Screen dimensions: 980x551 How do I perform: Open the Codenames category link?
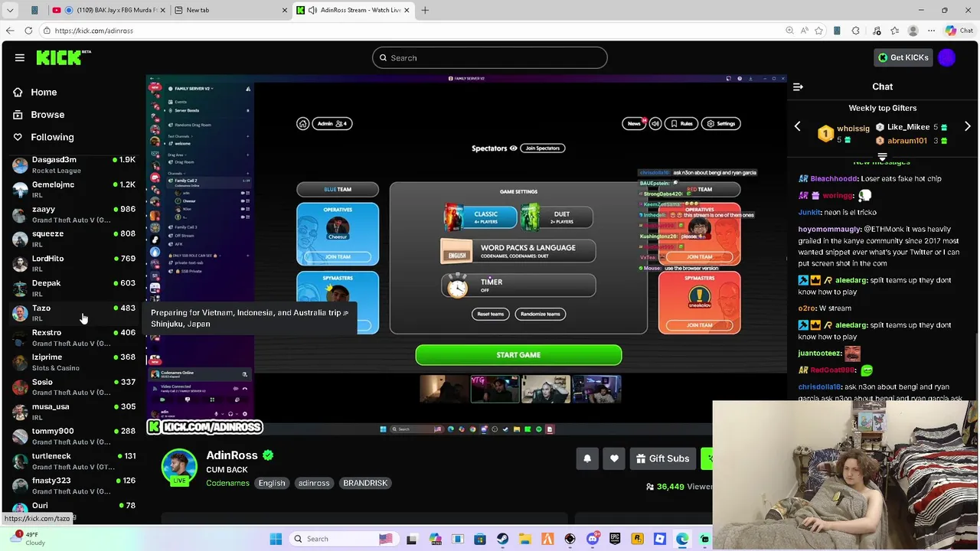[x=227, y=483]
